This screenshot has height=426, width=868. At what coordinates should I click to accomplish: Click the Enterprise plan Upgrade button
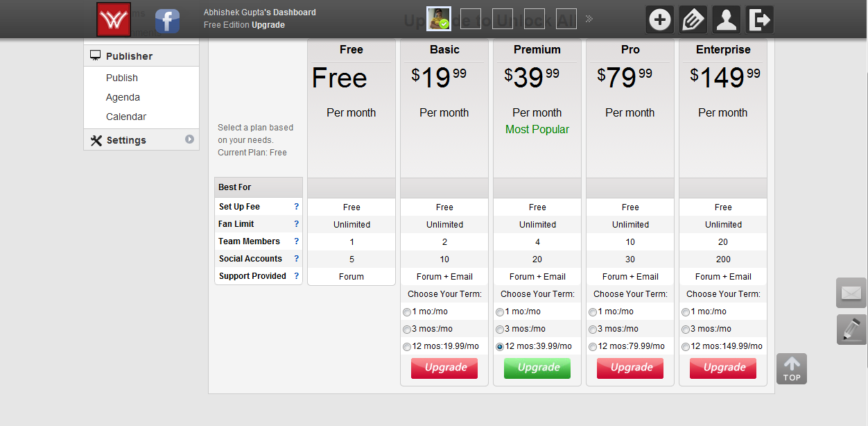[x=723, y=368]
